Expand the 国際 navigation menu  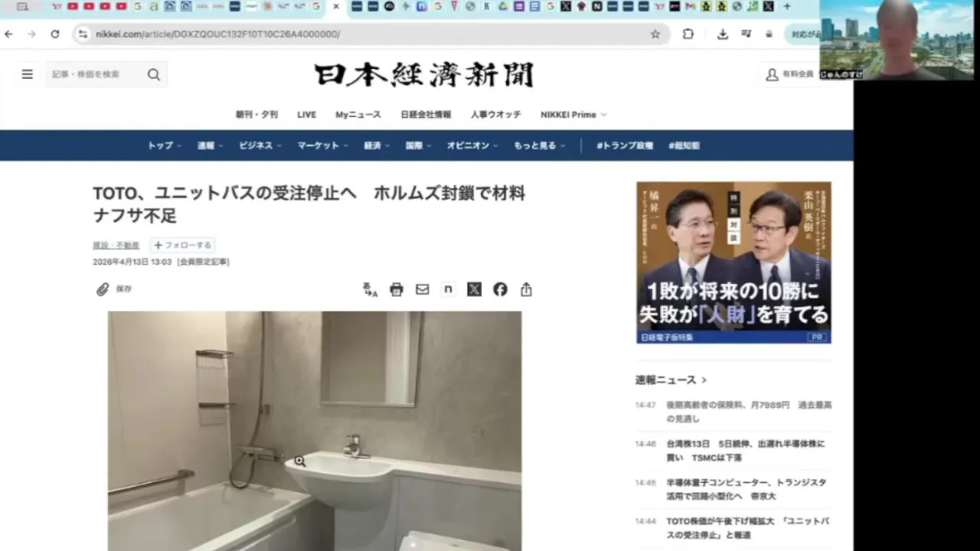(419, 145)
